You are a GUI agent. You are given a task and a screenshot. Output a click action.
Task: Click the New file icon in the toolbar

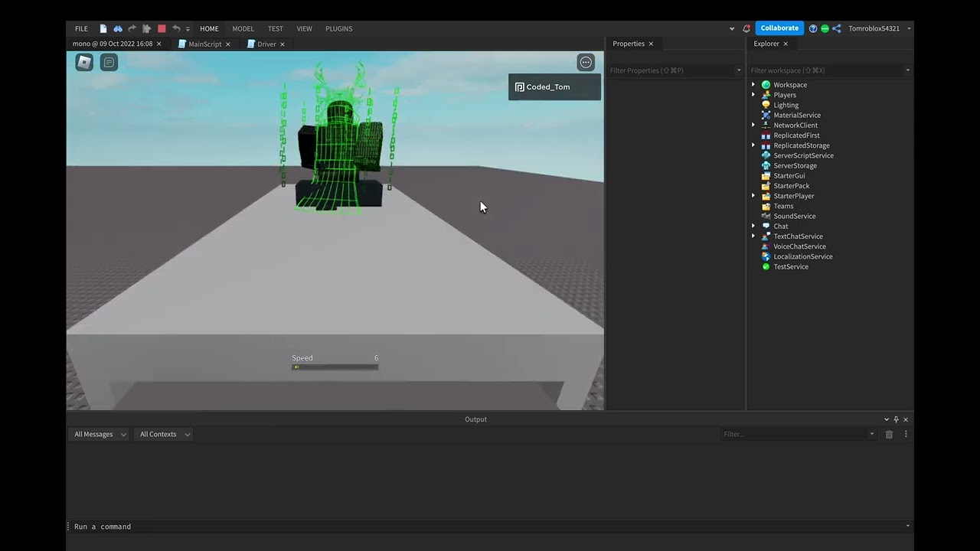(103, 28)
